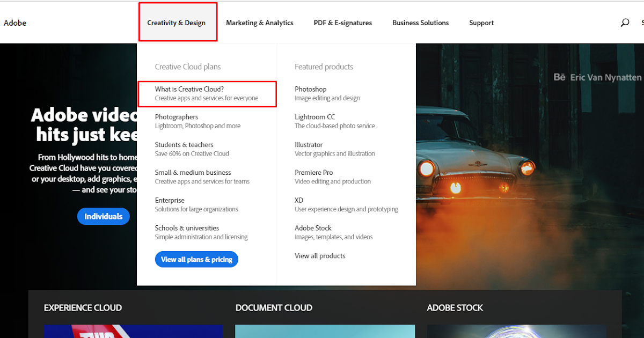Viewport: 644px width, 338px height.
Task: Select What is Creative Cloud? entry
Action: click(x=207, y=93)
